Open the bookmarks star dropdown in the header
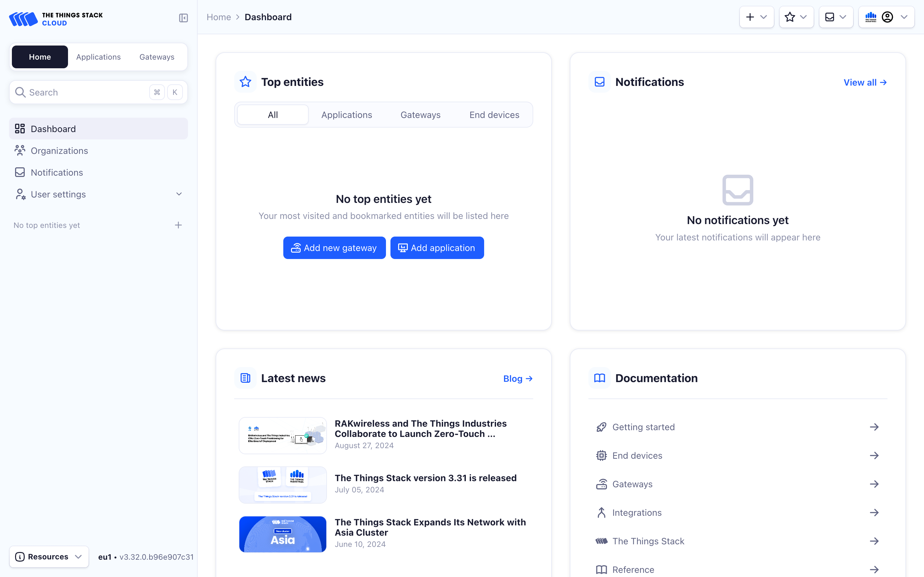The height and width of the screenshot is (577, 924). 796,17
